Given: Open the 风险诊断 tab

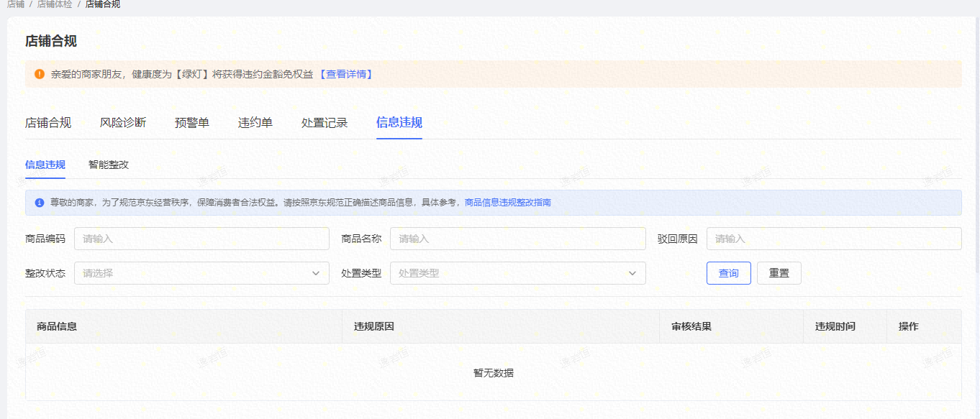Looking at the screenshot, I should point(123,123).
